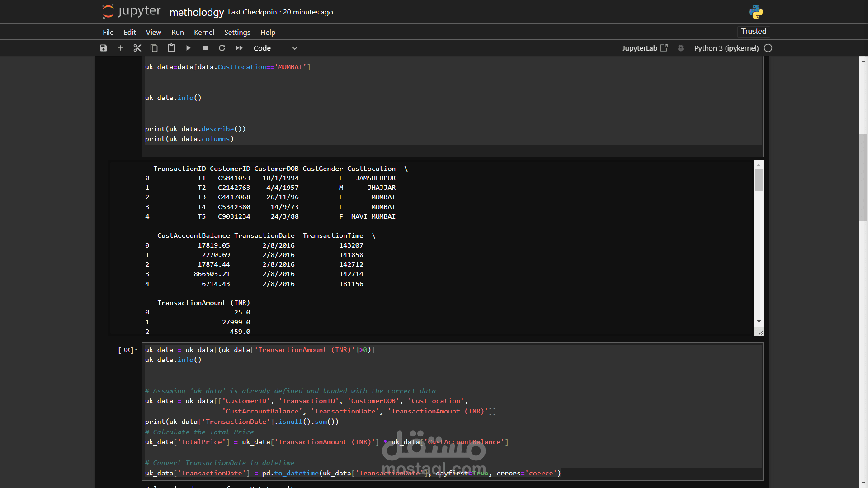The height and width of the screenshot is (488, 868).
Task: Open the Settings menu
Action: coord(237,32)
